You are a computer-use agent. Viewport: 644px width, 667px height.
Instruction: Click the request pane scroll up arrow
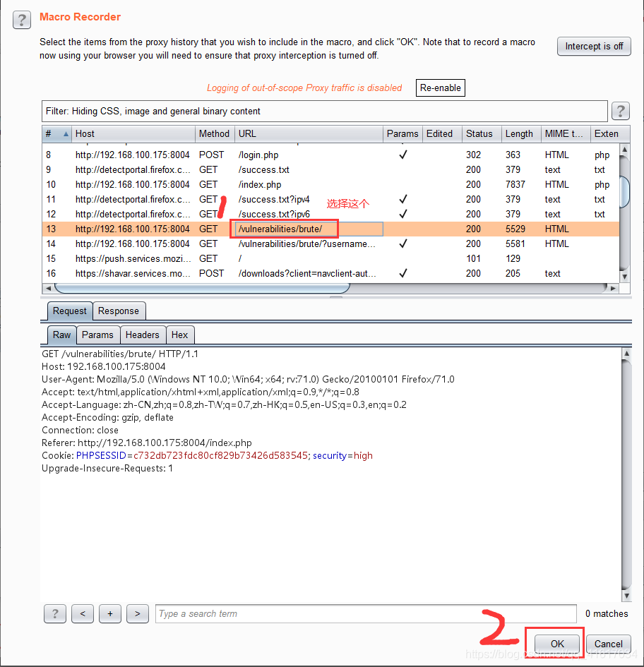point(626,353)
